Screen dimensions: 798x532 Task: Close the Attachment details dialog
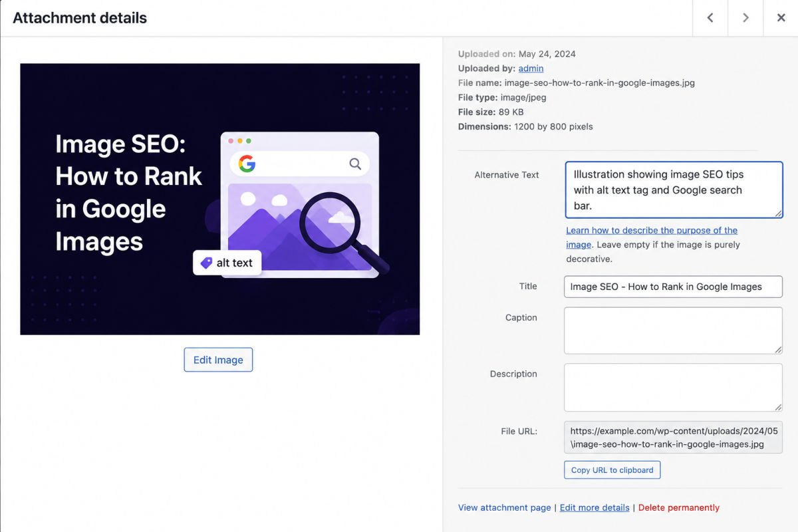(x=781, y=18)
